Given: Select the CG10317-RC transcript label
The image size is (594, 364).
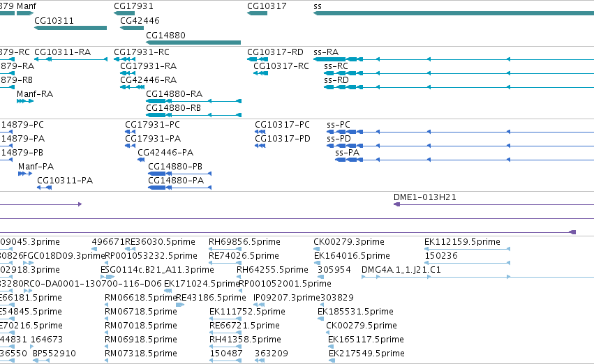Looking at the screenshot, I should [281, 66].
